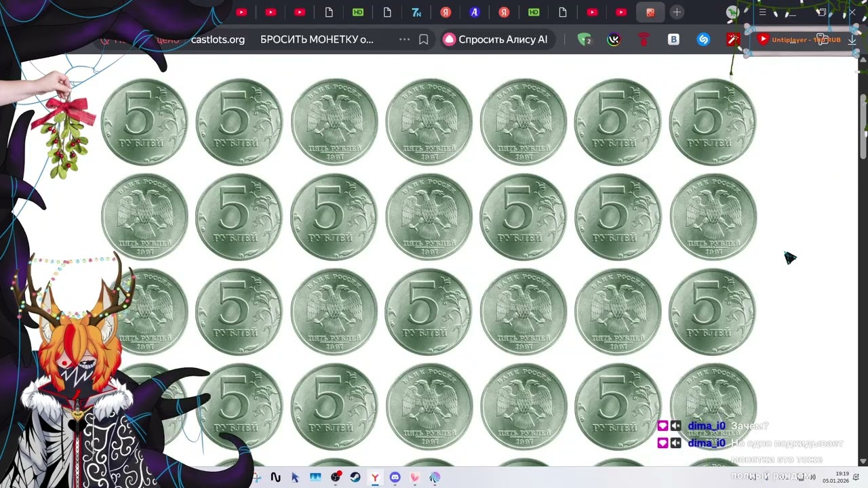Open the green shield ad-blocker extension

(x=584, y=39)
